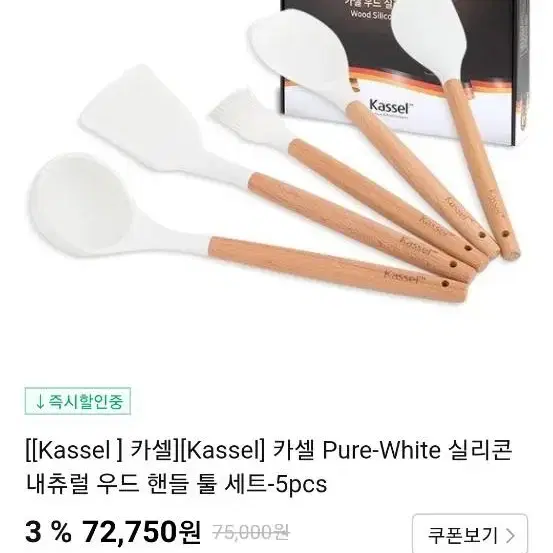This screenshot has width=553, height=553.
Task: Click the rightmost white scraper spatula head
Action: [x=430, y=37]
